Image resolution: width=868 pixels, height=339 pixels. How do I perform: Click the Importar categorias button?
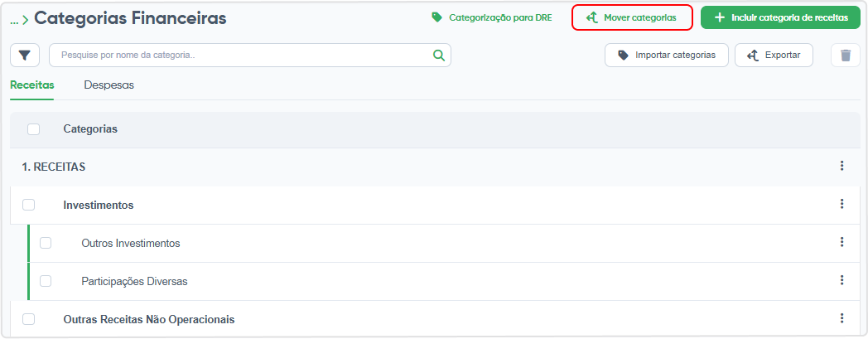(x=667, y=56)
